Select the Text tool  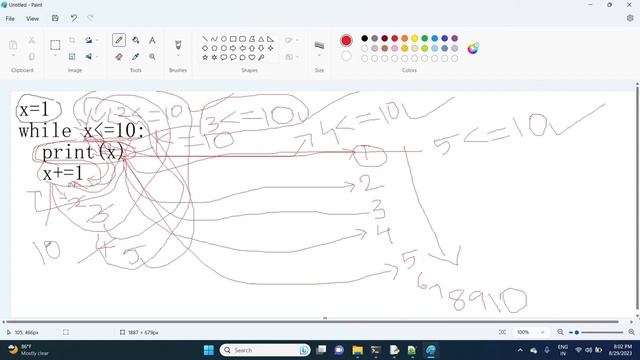pyautogui.click(x=152, y=40)
